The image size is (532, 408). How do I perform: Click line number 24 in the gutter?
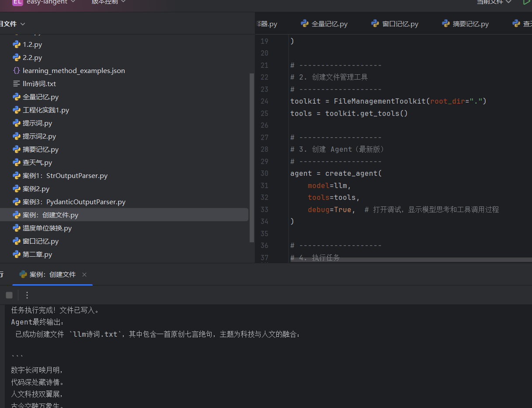[x=264, y=101]
